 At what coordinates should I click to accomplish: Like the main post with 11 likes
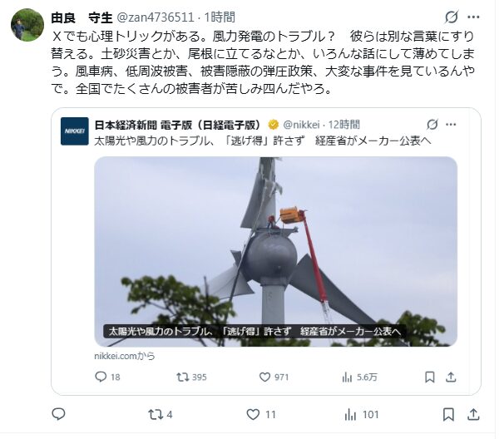click(261, 415)
